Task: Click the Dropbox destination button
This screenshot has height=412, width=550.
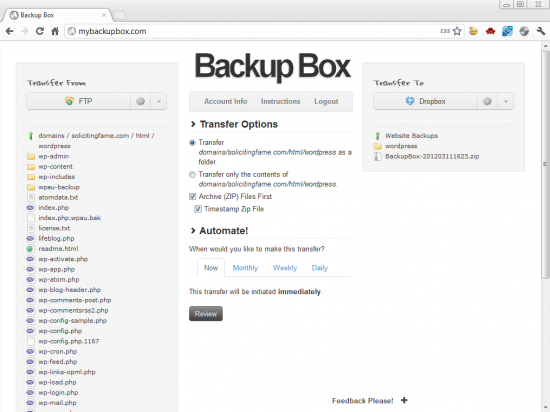Action: [x=425, y=101]
